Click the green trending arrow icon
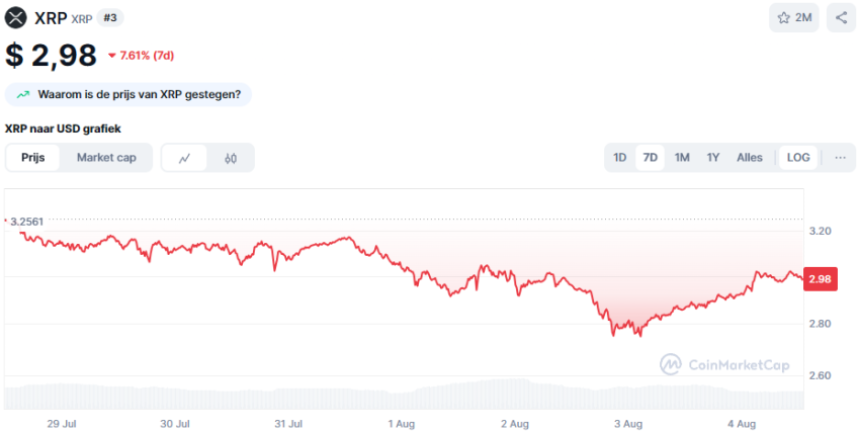Image resolution: width=859 pixels, height=432 pixels. pos(23,94)
